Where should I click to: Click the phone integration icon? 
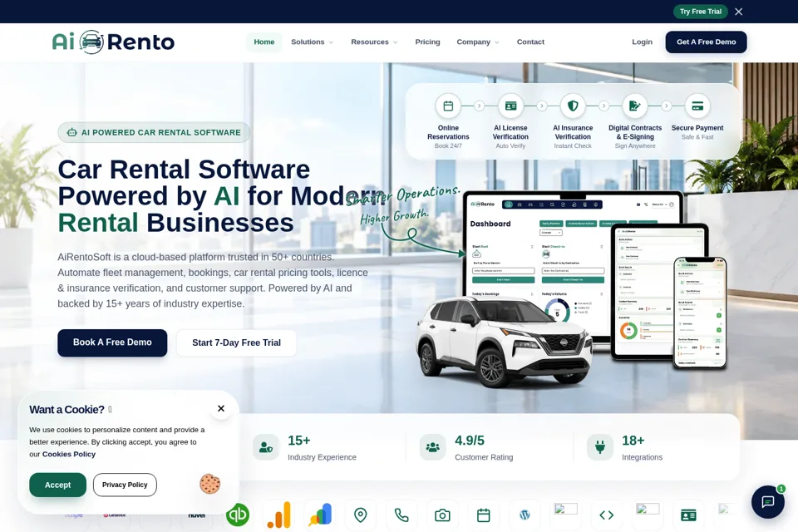click(401, 515)
